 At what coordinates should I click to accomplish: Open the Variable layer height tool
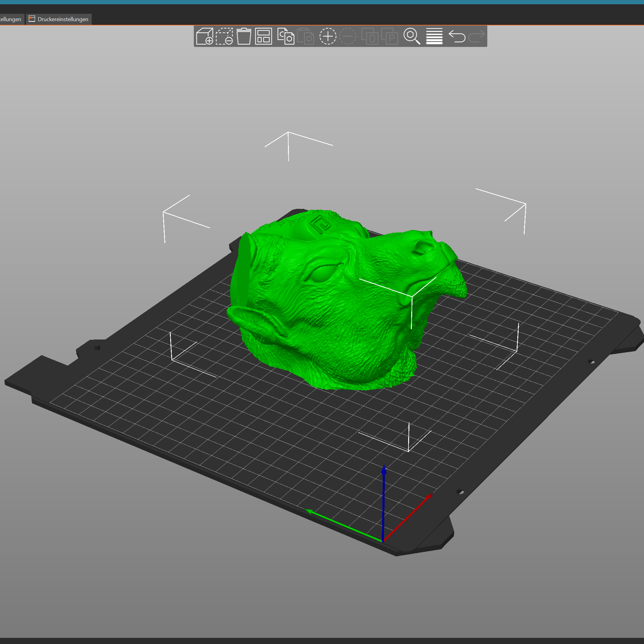pos(434,36)
